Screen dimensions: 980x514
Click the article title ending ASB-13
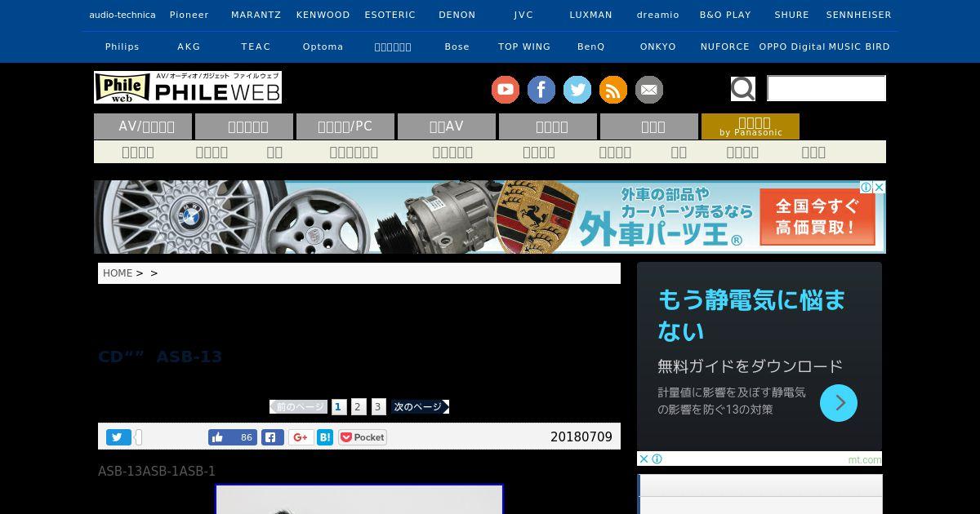pyautogui.click(x=160, y=357)
